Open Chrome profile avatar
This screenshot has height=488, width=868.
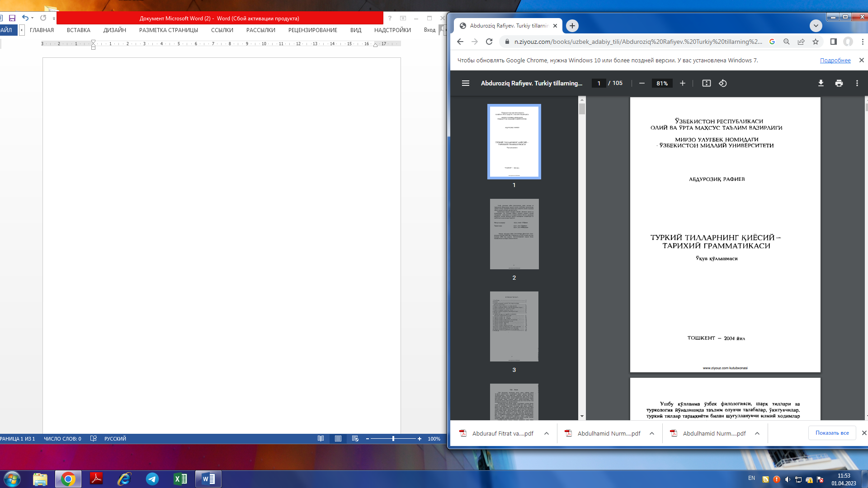[x=848, y=42]
